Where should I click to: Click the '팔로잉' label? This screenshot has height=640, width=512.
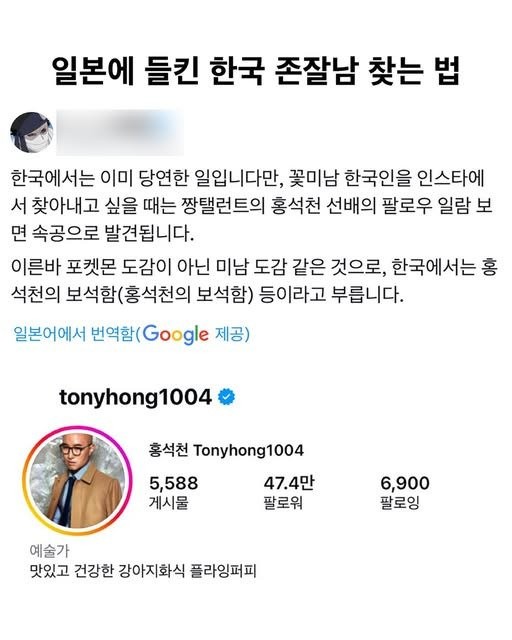coord(400,503)
